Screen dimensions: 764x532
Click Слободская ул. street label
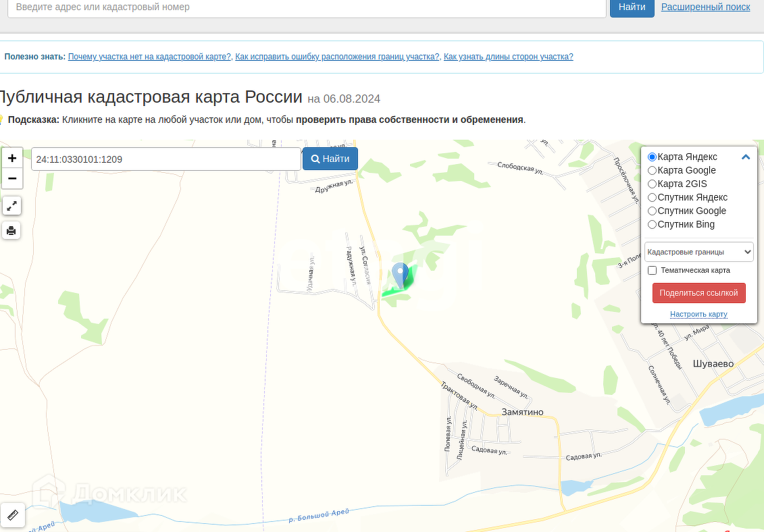click(x=520, y=168)
